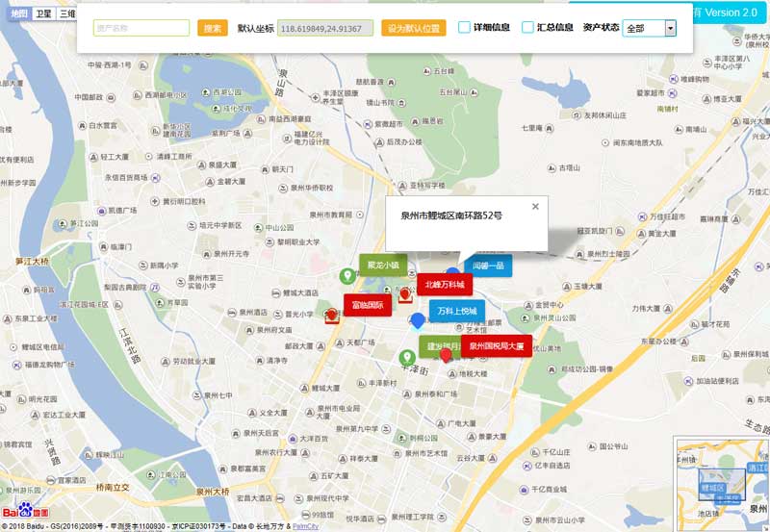
Task: Select the default coordinates field 118.619849,24.91367
Action: coord(325,28)
